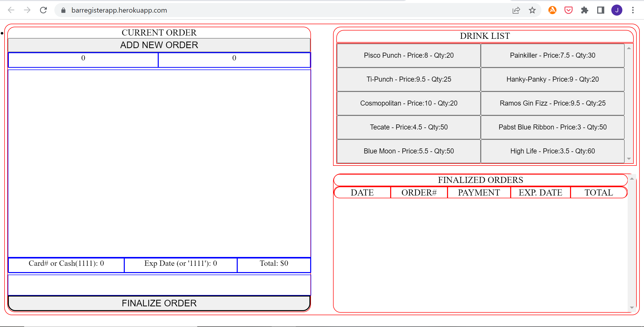Click the forward navigation arrow
The height and width of the screenshot is (327, 644).
[x=27, y=10]
